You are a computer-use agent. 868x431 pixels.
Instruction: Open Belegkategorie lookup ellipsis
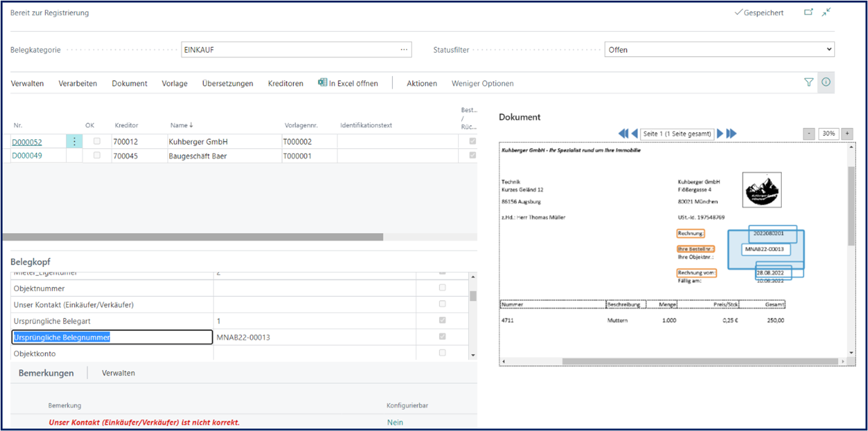pyautogui.click(x=404, y=49)
